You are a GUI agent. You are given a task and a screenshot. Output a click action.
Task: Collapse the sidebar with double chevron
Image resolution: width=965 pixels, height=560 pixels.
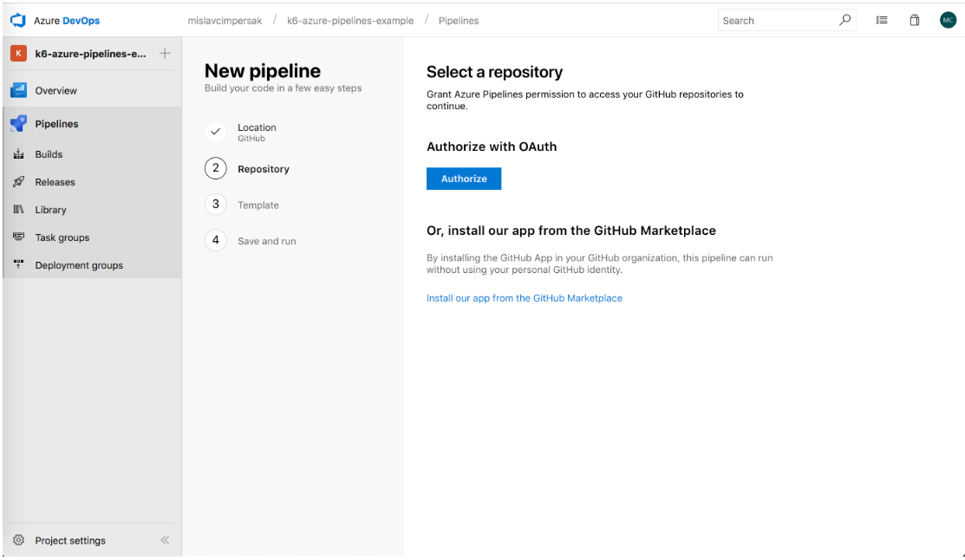click(x=165, y=540)
